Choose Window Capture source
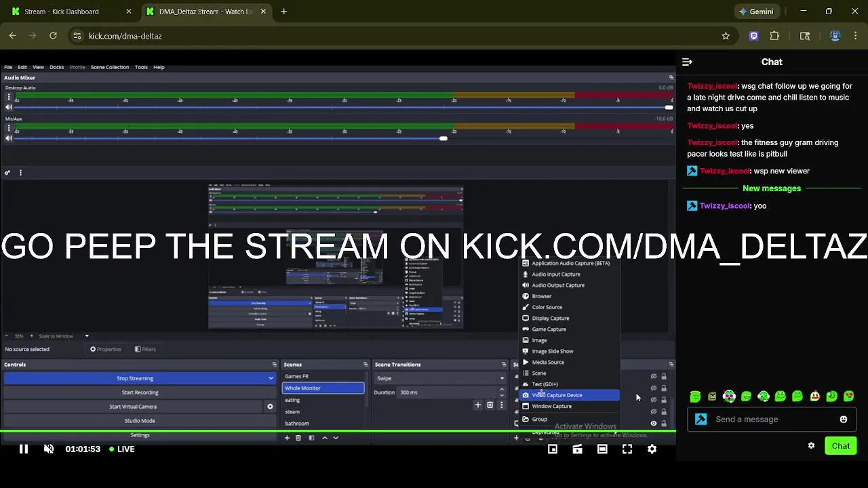 point(570,406)
